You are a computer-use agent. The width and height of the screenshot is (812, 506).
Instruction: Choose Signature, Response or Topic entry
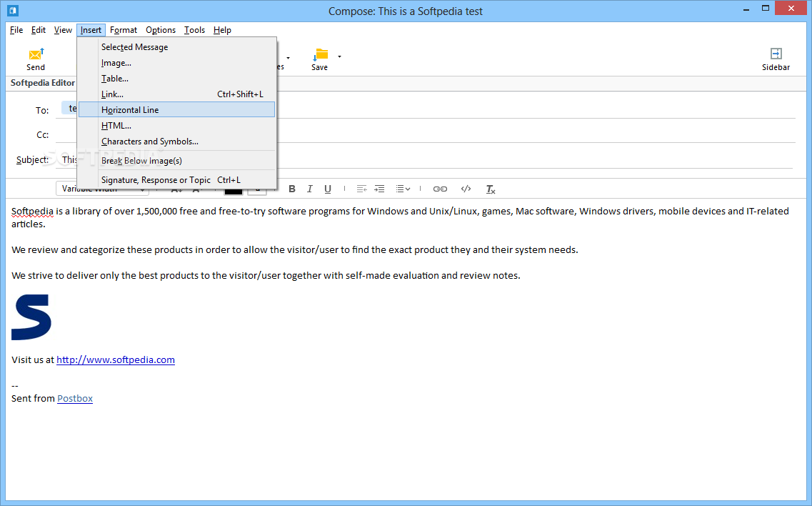[x=176, y=180]
